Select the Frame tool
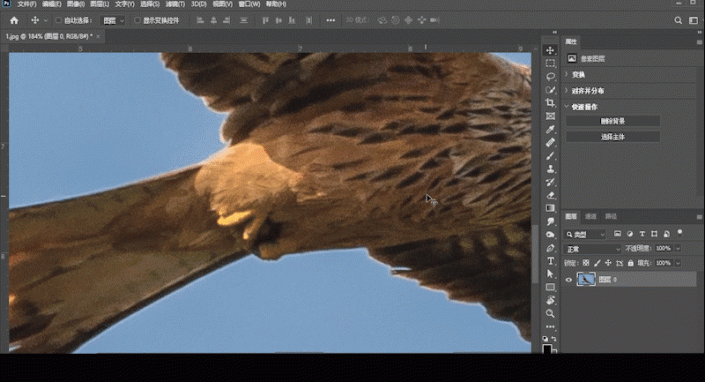 [550, 116]
